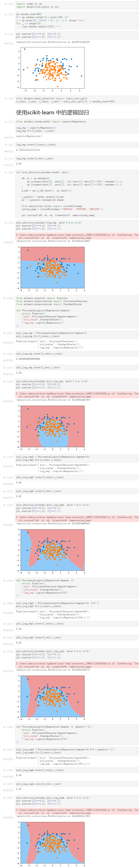Screen dimensions: 139x868
Task: Select the In [15] poly_log_reg2 degree=20 cell
Action: click(x=77, y=458)
